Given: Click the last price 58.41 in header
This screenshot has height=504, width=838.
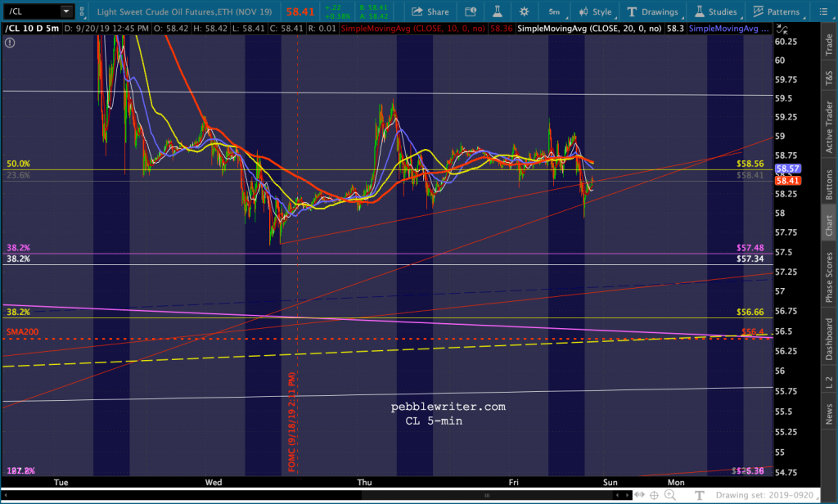Looking at the screenshot, I should [300, 11].
